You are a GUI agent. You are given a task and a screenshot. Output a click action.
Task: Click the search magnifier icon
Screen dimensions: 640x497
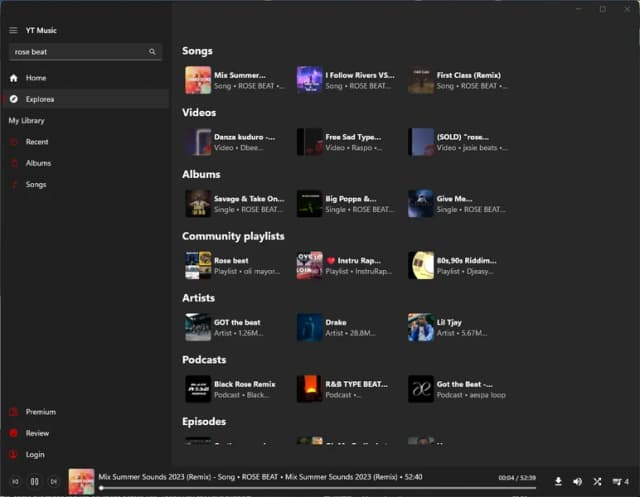click(x=152, y=52)
